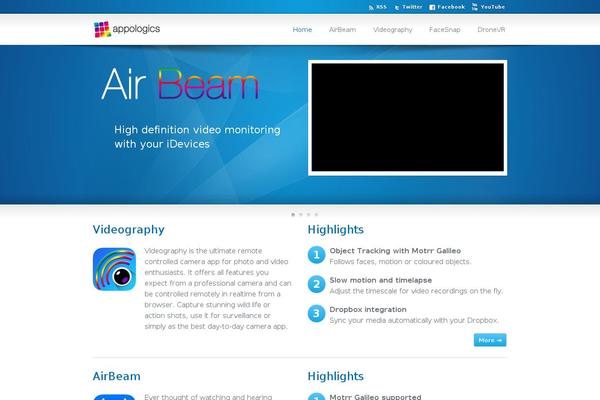Click 'High definition video monitoring' tagline
The height and width of the screenshot is (400, 600).
pos(197,130)
